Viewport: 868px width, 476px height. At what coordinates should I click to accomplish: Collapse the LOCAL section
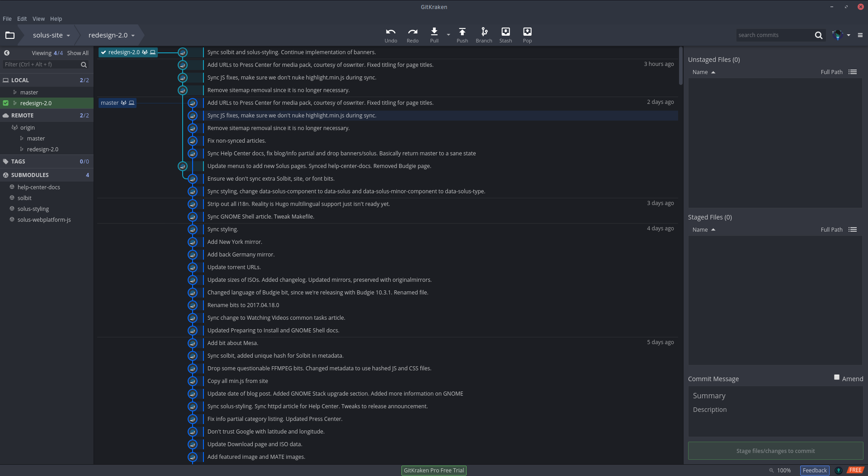[x=47, y=80]
